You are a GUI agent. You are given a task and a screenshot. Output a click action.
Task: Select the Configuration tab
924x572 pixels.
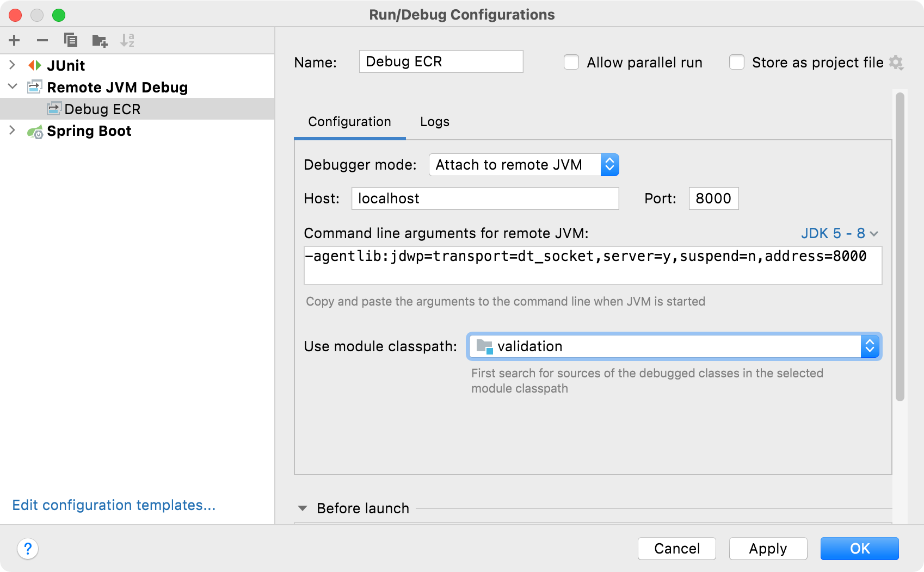coord(349,122)
